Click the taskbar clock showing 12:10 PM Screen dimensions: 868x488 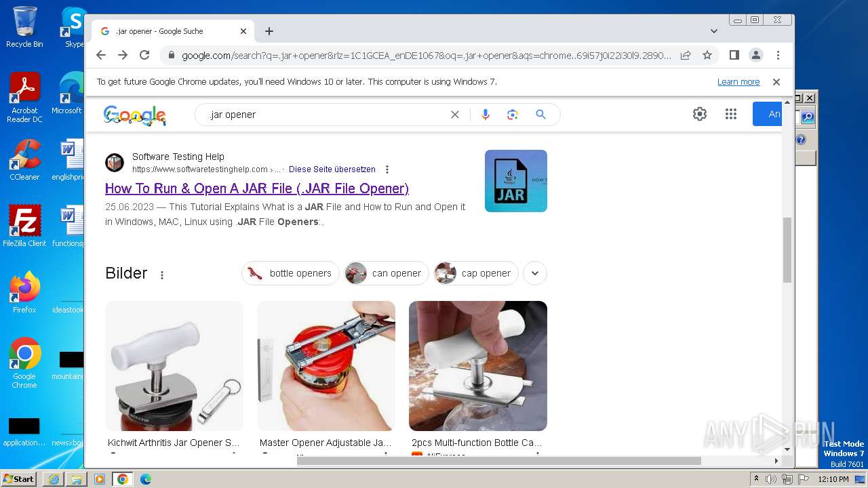point(833,479)
